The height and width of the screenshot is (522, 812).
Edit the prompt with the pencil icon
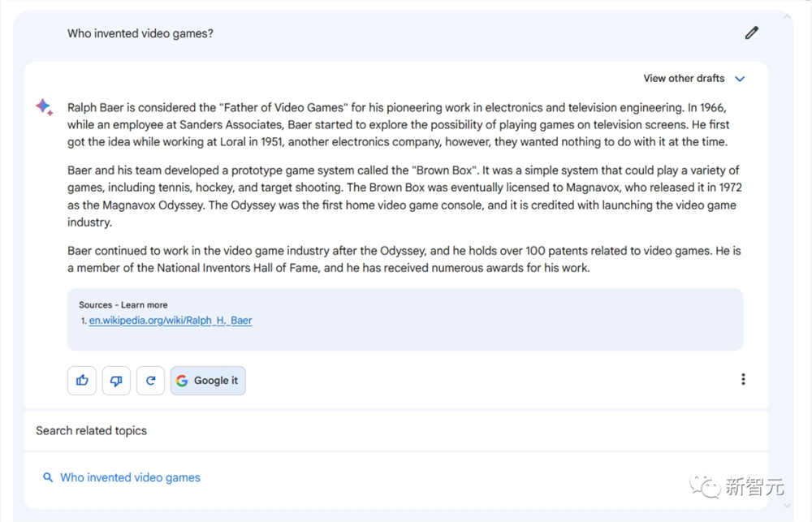[x=751, y=33]
